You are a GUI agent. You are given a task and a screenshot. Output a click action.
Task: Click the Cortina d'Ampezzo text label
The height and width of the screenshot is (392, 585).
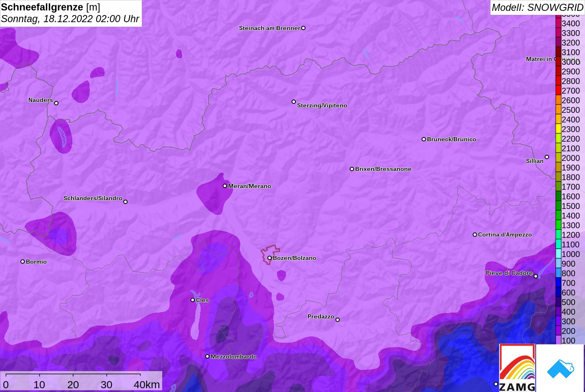(505, 234)
